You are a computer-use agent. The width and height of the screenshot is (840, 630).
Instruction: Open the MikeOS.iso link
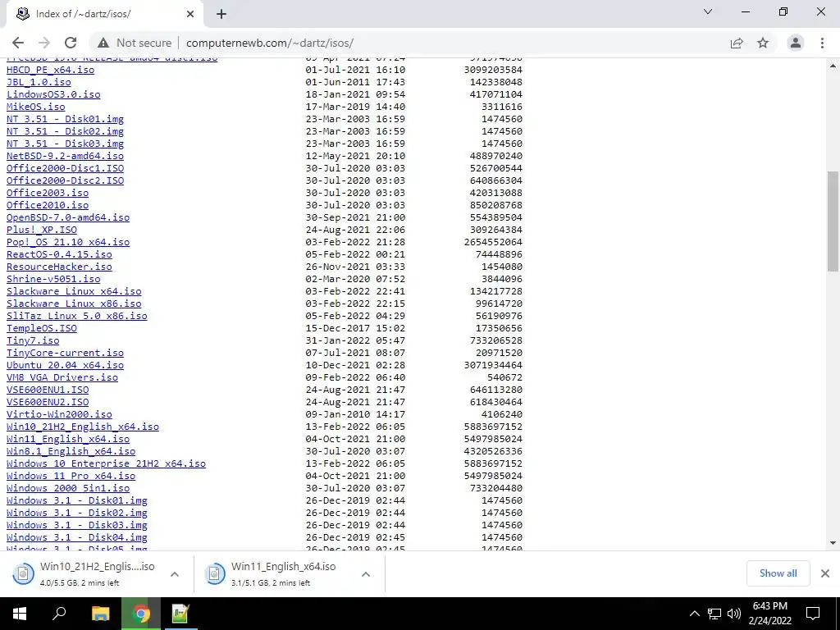coord(36,107)
